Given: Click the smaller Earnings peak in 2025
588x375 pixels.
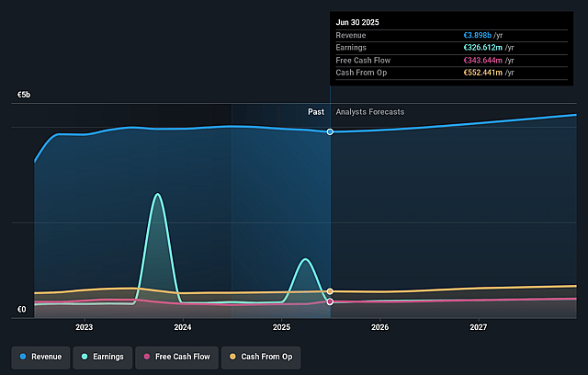Looking at the screenshot, I should pos(306,259).
